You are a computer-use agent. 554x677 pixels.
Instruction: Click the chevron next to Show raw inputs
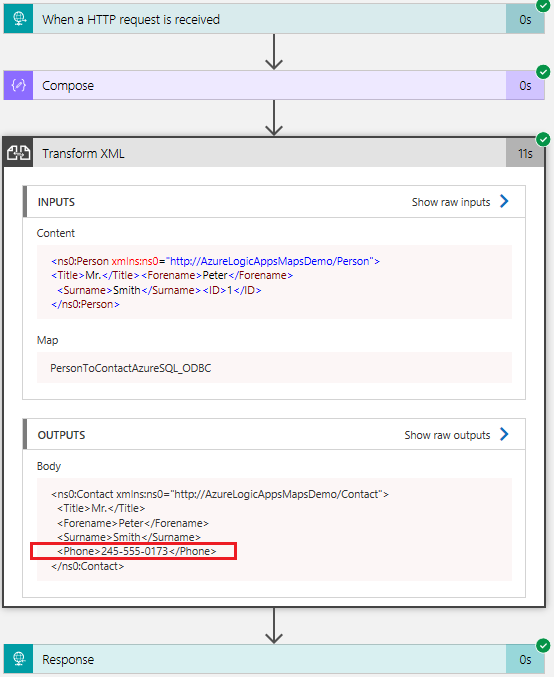pos(504,201)
